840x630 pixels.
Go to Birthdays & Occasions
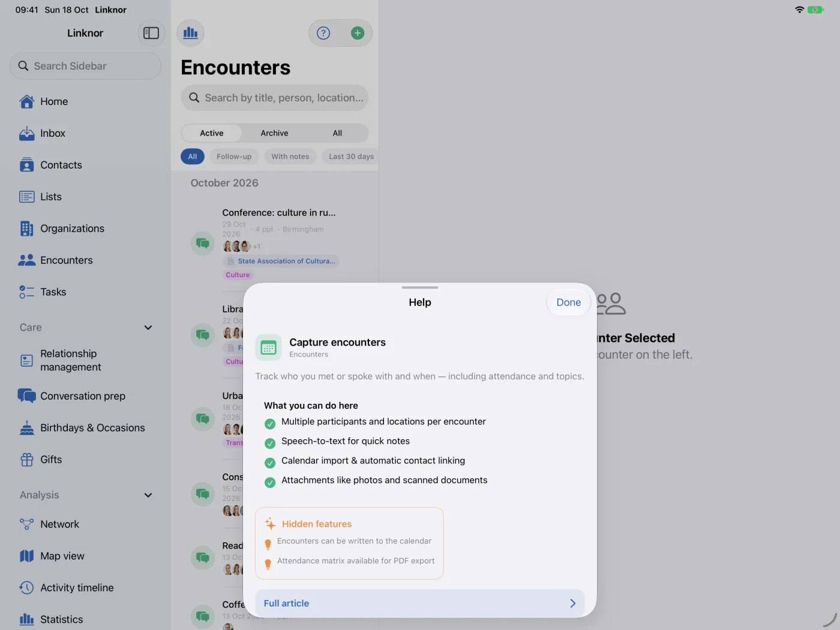click(x=85, y=428)
